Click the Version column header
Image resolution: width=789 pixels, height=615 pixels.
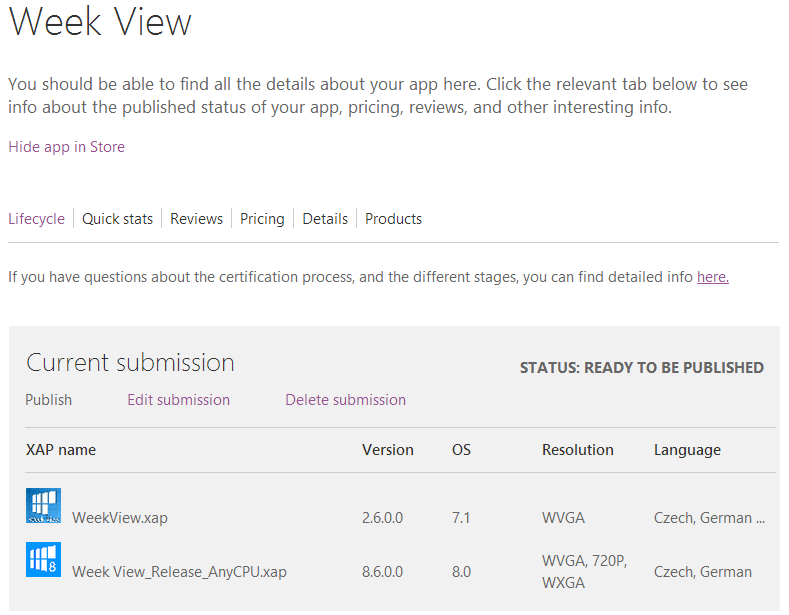388,449
